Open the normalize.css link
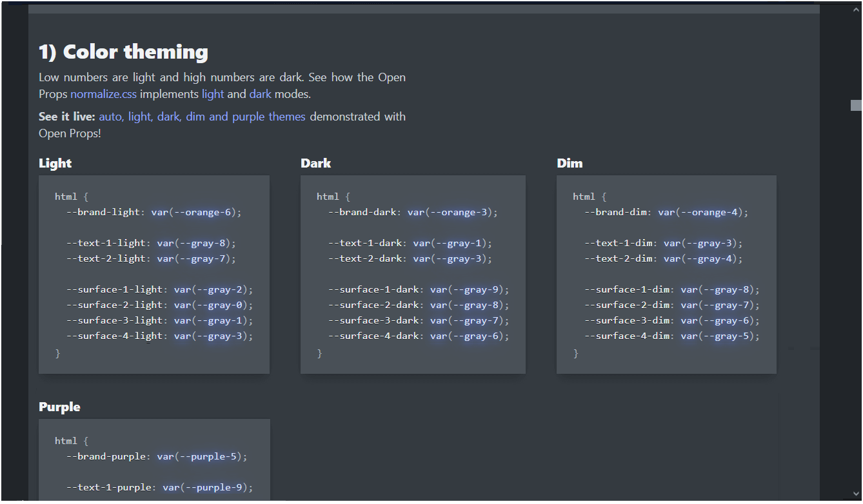Viewport: 863px width, 504px height. (103, 94)
